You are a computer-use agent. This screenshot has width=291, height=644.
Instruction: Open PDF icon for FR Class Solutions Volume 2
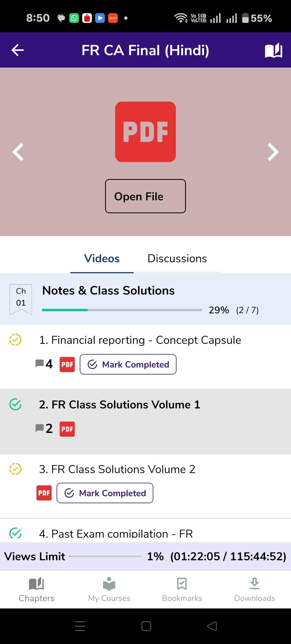coord(44,493)
